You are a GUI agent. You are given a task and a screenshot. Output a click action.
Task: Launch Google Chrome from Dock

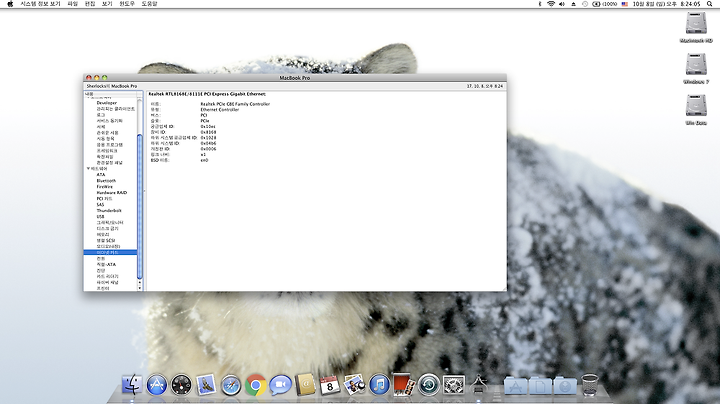click(x=256, y=385)
